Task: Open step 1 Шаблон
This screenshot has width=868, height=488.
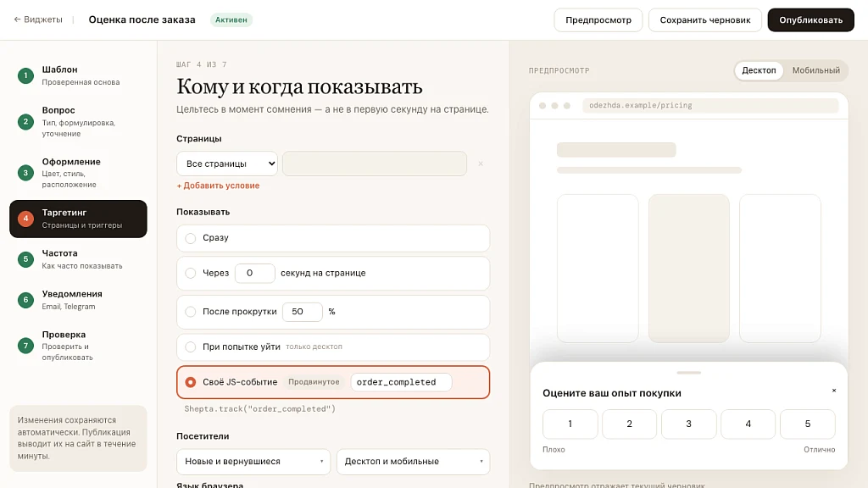Action: tap(78, 75)
